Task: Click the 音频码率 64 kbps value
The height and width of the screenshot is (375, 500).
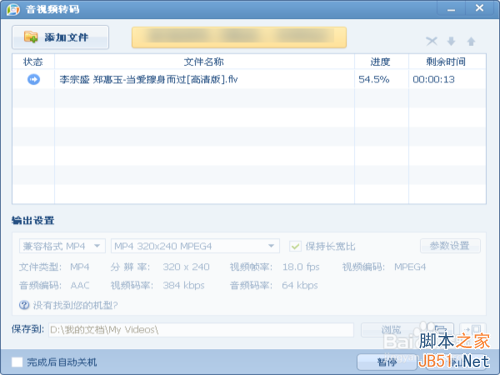Action: click(x=300, y=285)
